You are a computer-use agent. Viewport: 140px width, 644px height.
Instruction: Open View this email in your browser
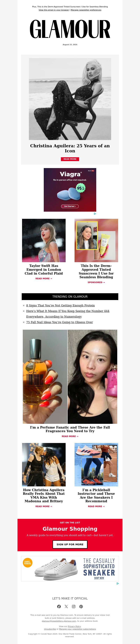(x=54, y=10)
